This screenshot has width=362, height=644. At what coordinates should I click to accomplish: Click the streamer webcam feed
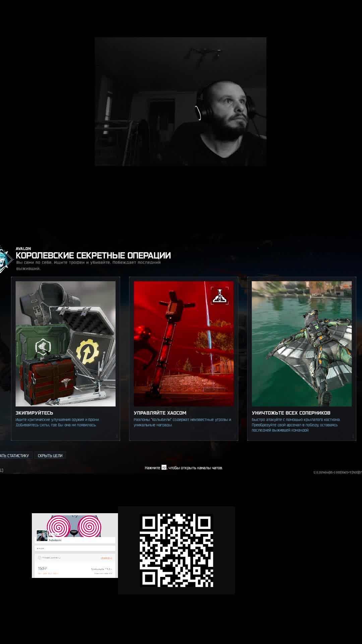180,101
